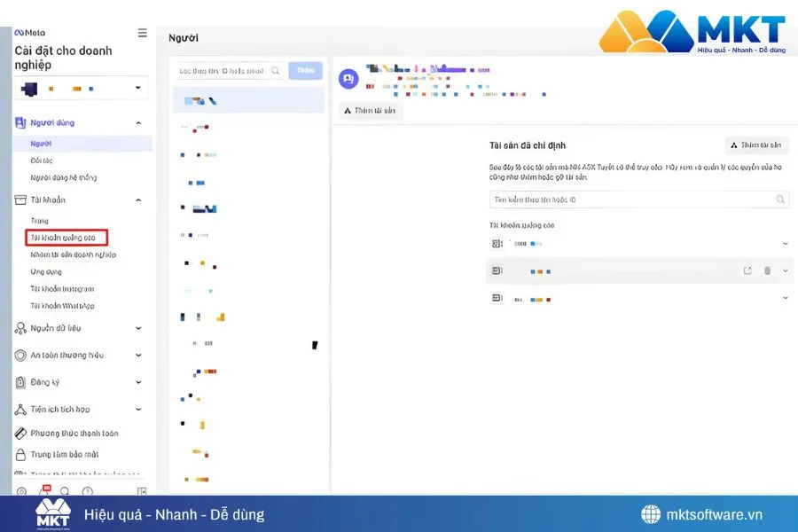Click the settings gear icon at sidebar bottom
The height and width of the screenshot is (532, 798).
(21, 491)
